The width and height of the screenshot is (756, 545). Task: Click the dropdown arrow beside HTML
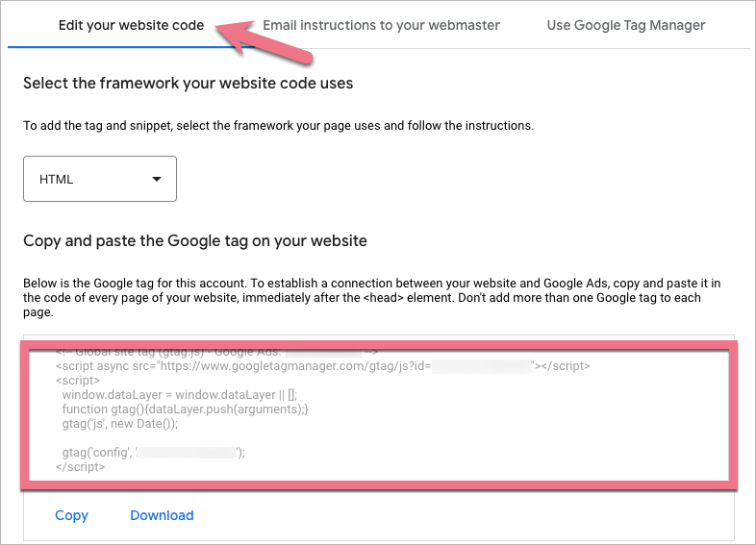[x=157, y=179]
